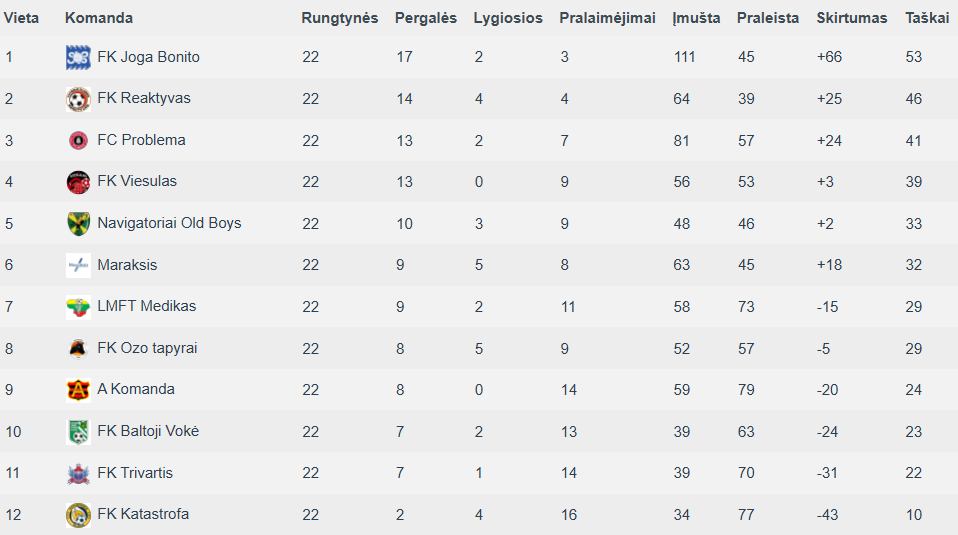Sort table by Pergalės column header
958x535 pixels.
point(426,18)
